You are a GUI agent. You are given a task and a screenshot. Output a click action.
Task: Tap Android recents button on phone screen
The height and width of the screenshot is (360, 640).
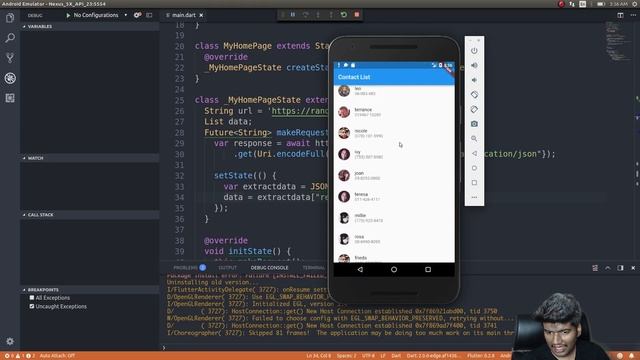click(428, 269)
